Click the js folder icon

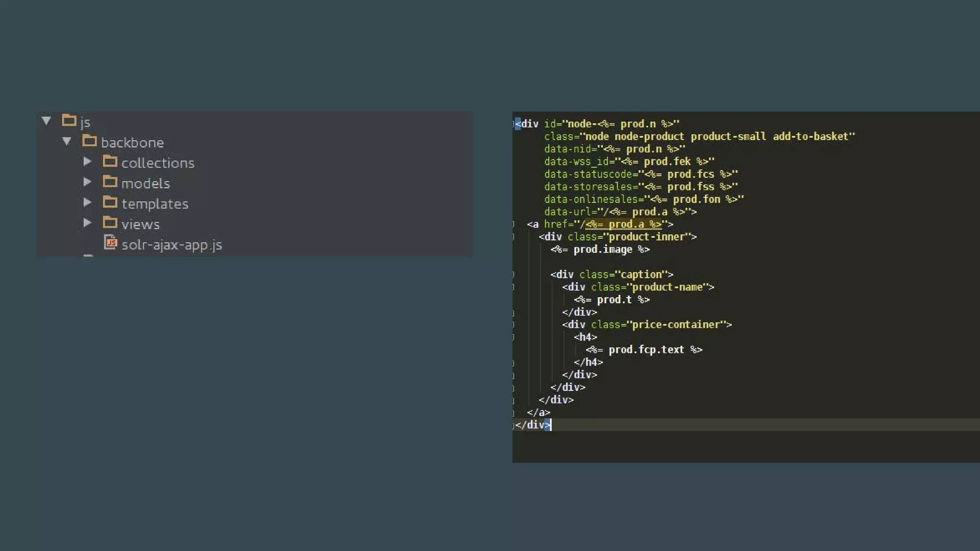pos(69,120)
